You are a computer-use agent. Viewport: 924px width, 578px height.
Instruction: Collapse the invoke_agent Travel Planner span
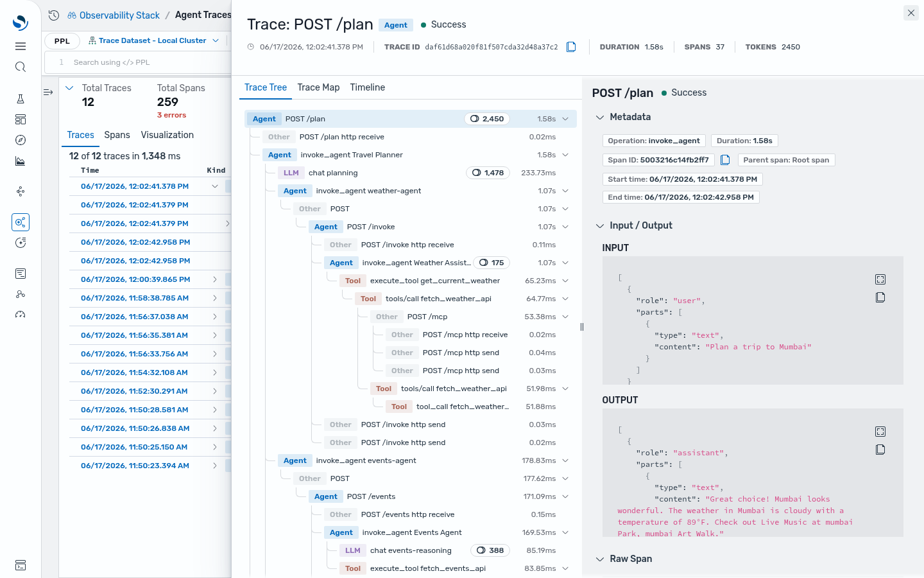(x=565, y=155)
